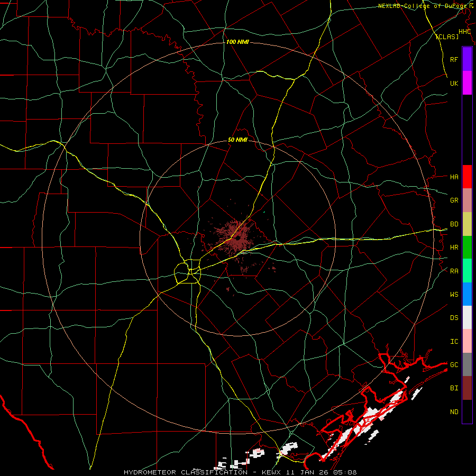Click the radar site center in the echo
Screen dimensions: 476x476
[x=237, y=239]
